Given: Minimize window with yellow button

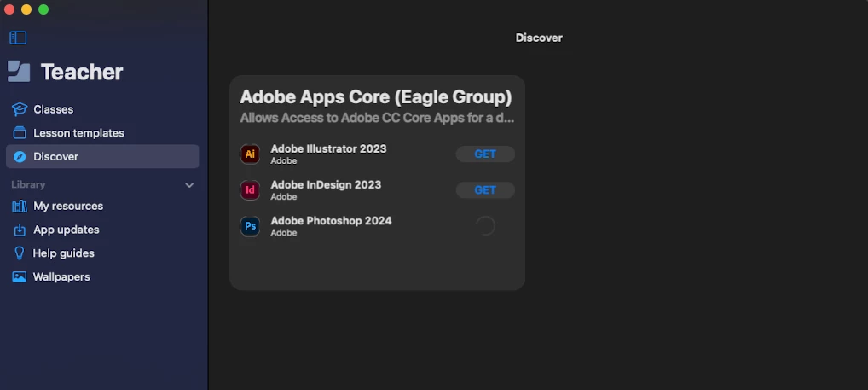Looking at the screenshot, I should click(x=26, y=9).
